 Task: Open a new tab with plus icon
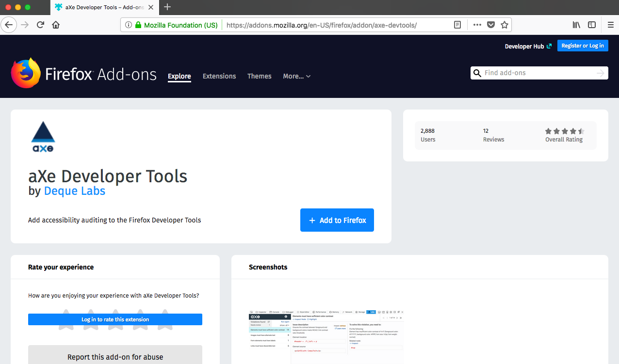pos(167,7)
